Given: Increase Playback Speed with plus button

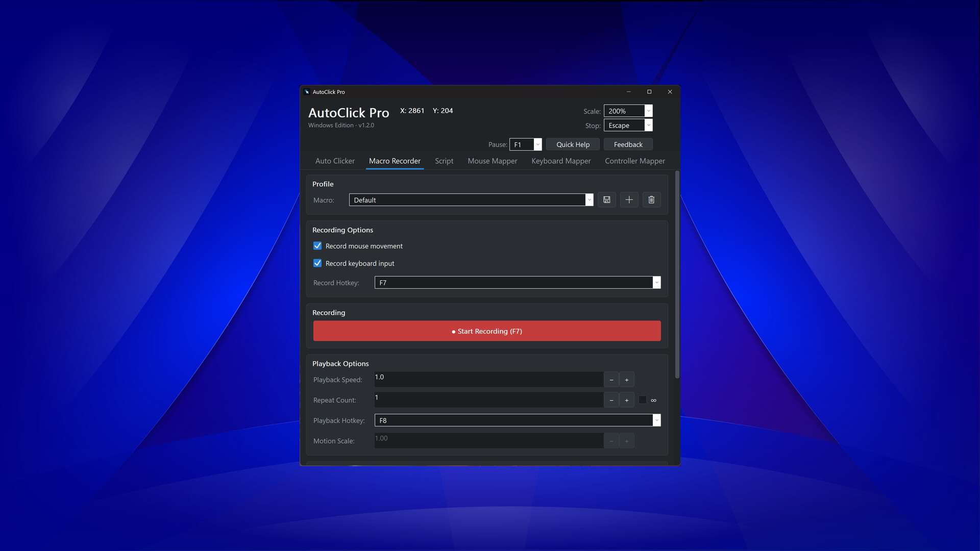Looking at the screenshot, I should 626,380.
